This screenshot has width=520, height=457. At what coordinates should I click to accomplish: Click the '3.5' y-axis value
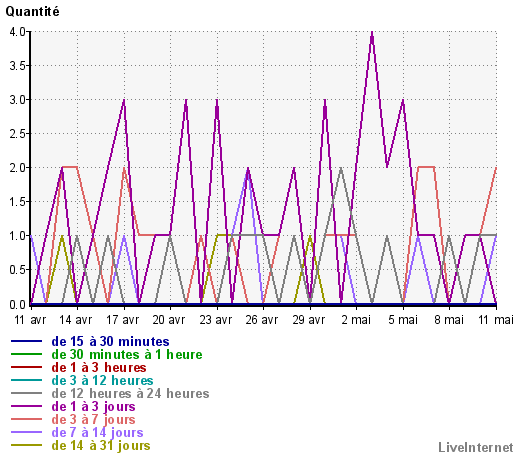[17, 66]
